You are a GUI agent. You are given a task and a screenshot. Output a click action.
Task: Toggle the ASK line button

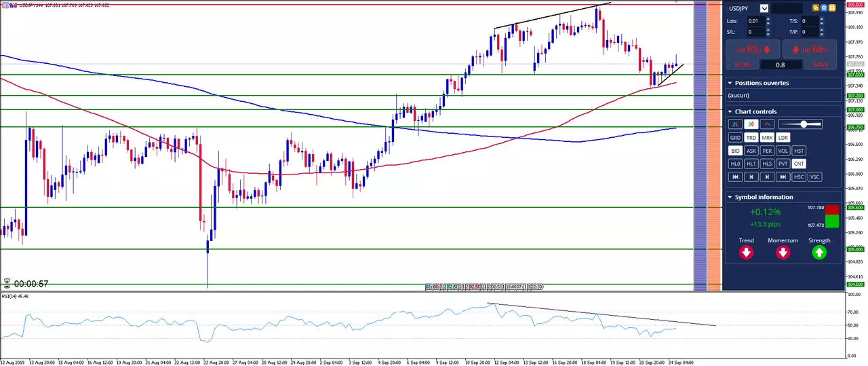pyautogui.click(x=751, y=151)
